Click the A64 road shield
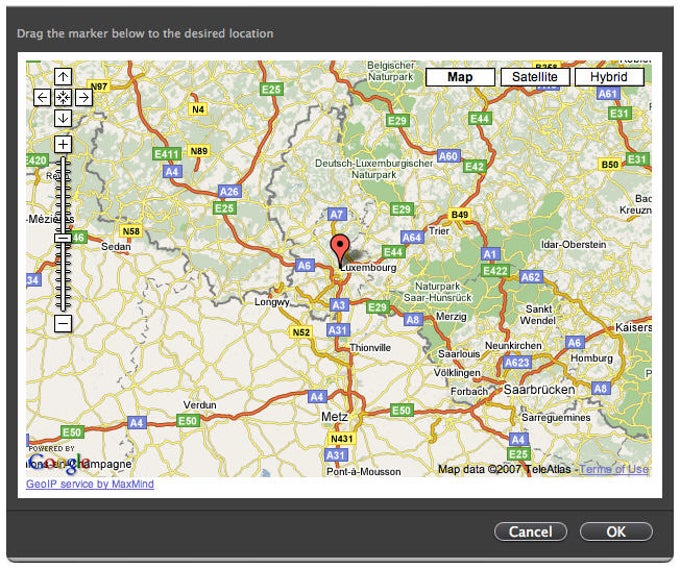Screen dimensions: 680x569 (412, 238)
